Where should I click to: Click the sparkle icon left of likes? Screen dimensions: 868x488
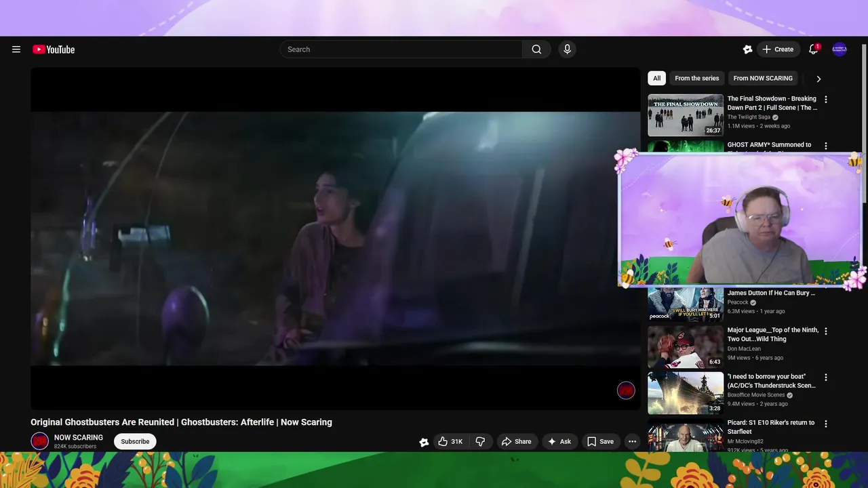click(x=424, y=442)
